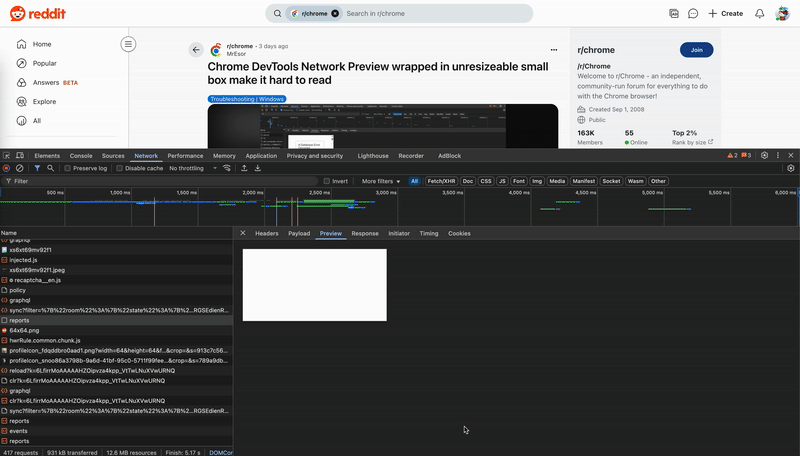This screenshot has width=800, height=456.
Task: Open the Popular link in sidebar
Action: 44,63
